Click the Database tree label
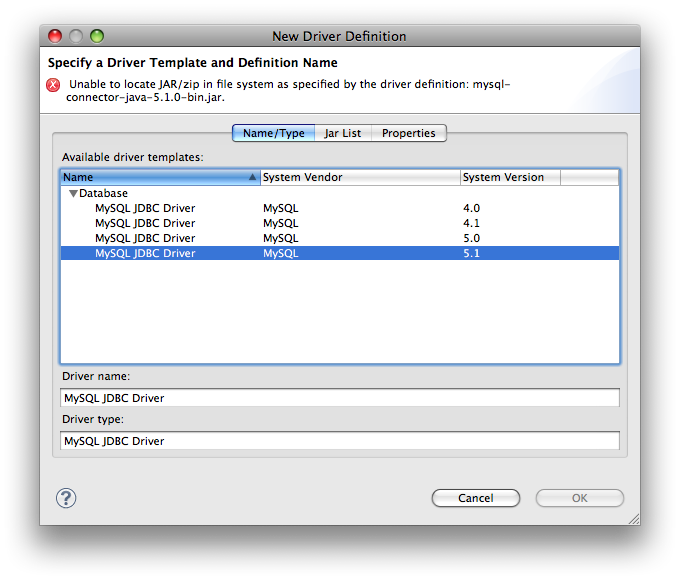 [103, 193]
